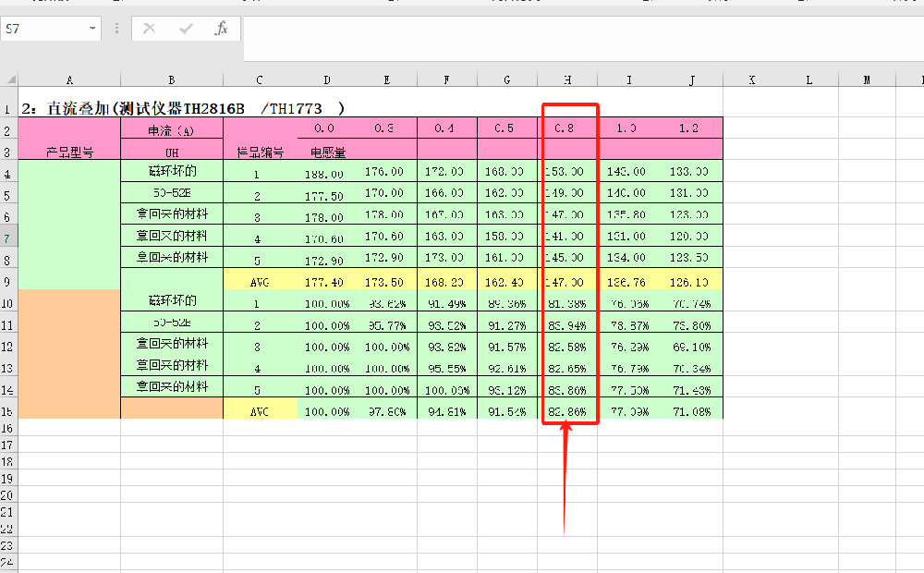
Task: Select the cell containing 188.00
Action: pyautogui.click(x=325, y=173)
